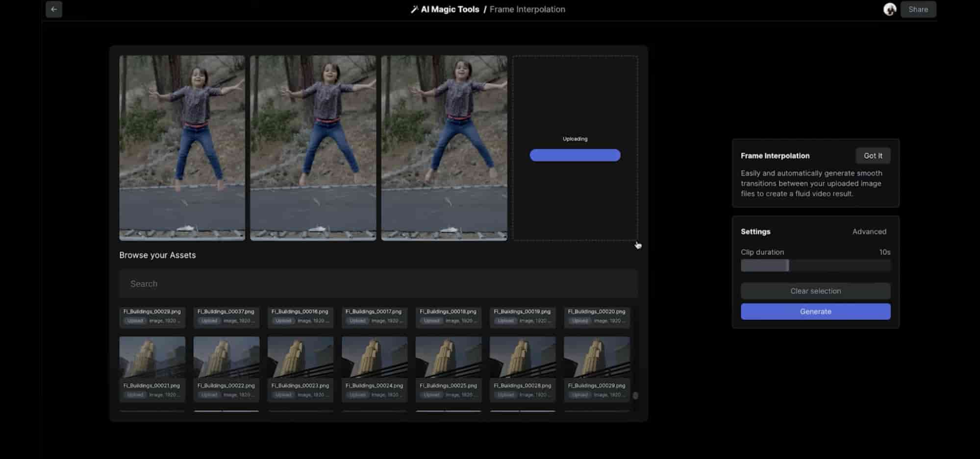Click the Clip duration label
The height and width of the screenshot is (459, 980).
tap(762, 252)
